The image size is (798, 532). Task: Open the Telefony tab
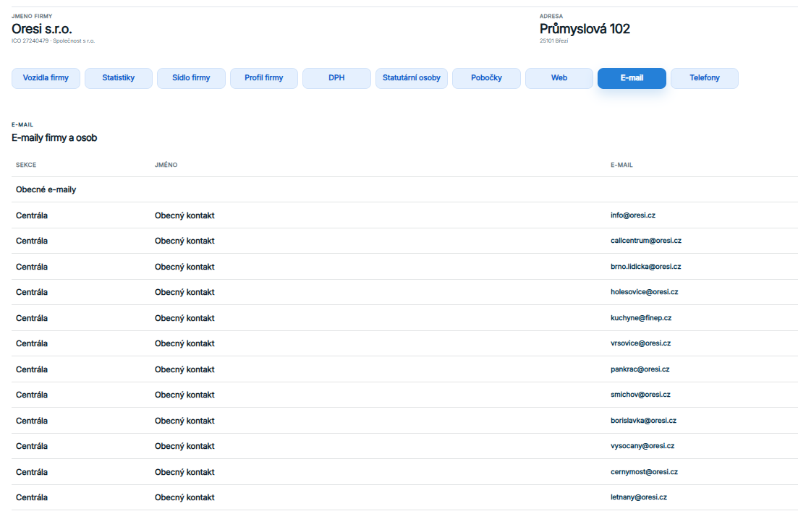pyautogui.click(x=705, y=78)
